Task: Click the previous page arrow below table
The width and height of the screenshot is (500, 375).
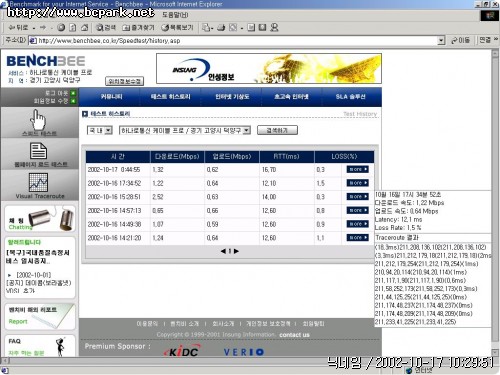Action: coord(223,251)
